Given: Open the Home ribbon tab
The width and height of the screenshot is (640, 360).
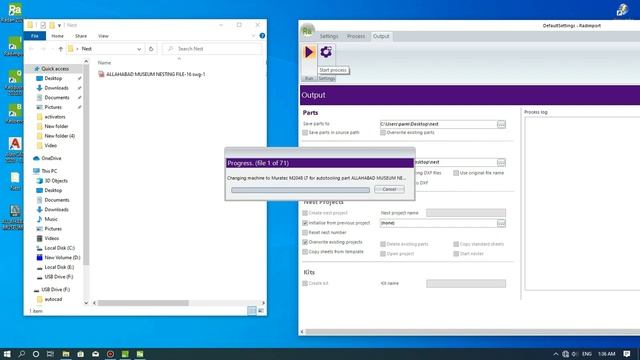Looking at the screenshot, I should (58, 36).
